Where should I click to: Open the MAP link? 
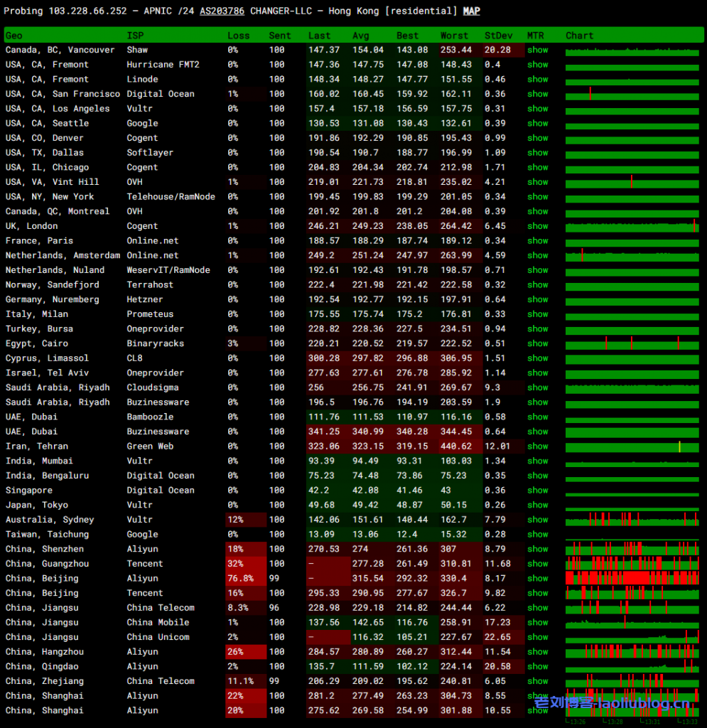point(471,11)
